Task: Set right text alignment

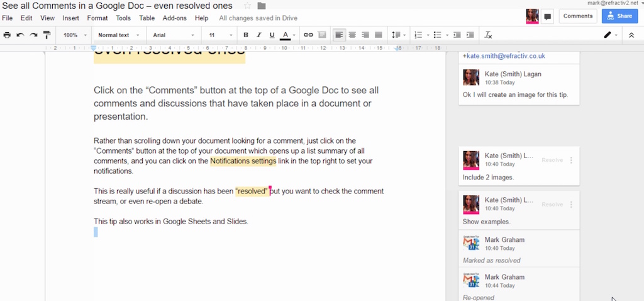Action: tap(365, 35)
